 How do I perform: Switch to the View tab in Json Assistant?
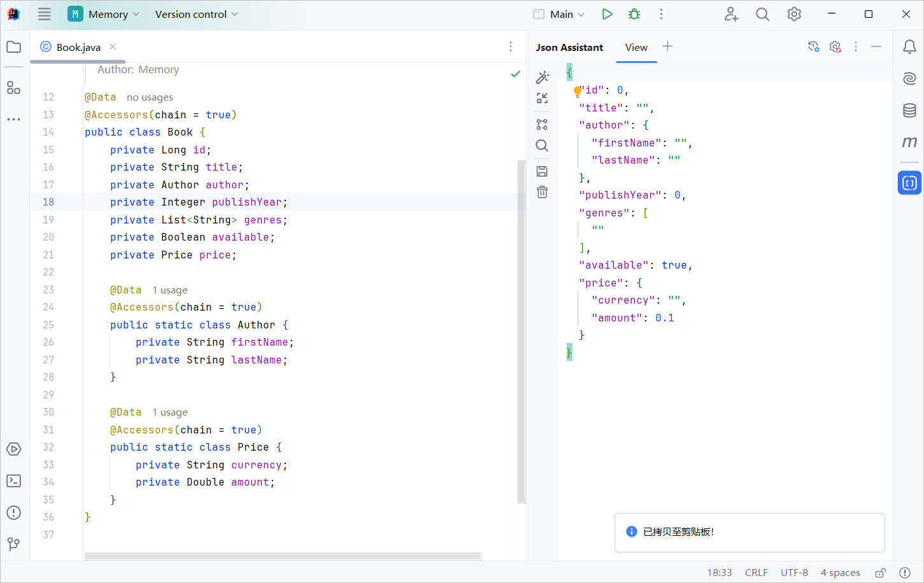pyautogui.click(x=636, y=47)
